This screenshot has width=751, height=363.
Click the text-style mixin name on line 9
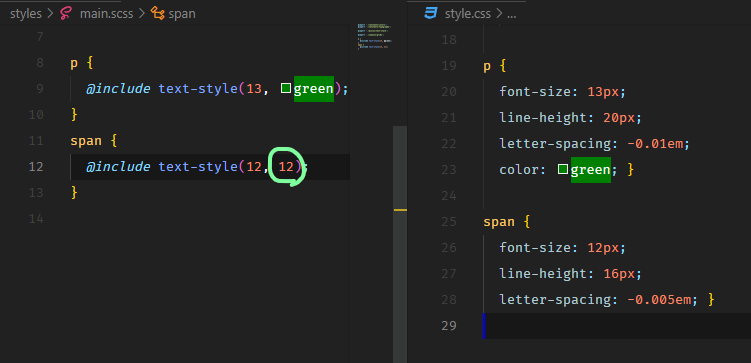point(198,89)
